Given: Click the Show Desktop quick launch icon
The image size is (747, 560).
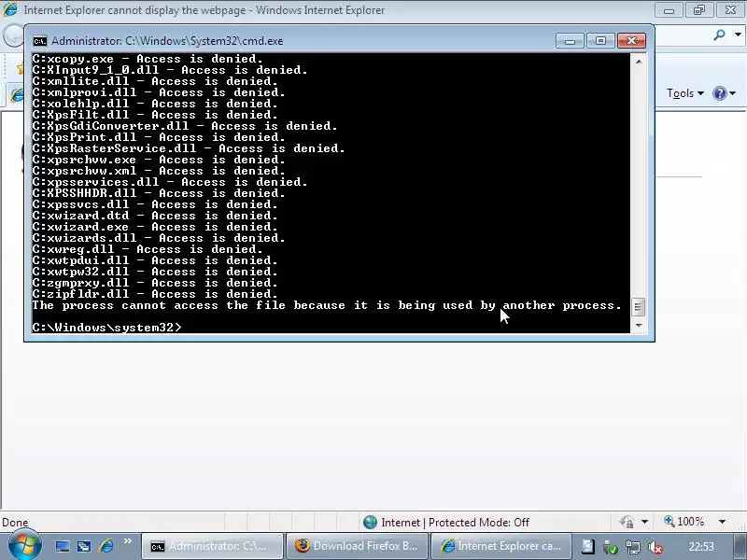Looking at the screenshot, I should click(x=63, y=546).
